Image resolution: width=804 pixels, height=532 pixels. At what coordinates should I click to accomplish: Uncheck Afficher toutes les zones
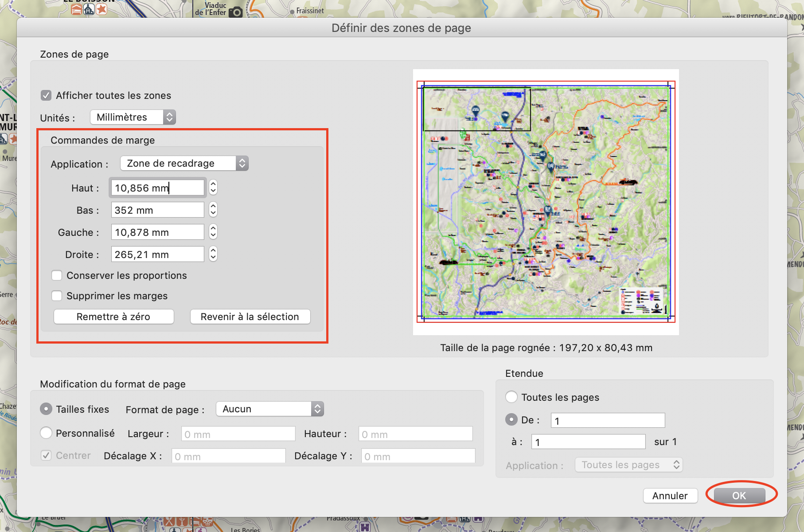tap(46, 95)
